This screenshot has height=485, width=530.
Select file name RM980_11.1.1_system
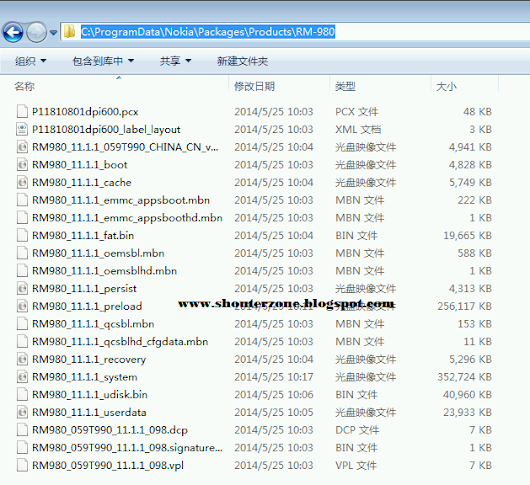click(x=85, y=377)
